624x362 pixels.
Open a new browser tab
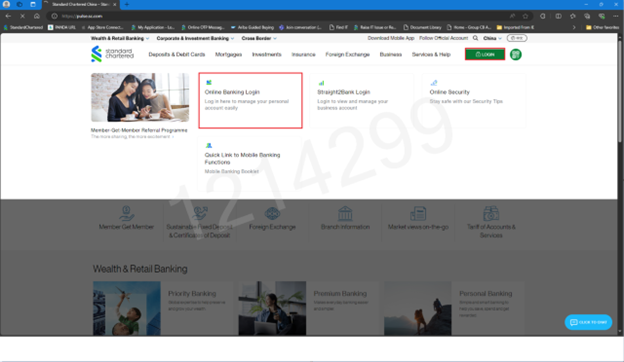pos(127,4)
